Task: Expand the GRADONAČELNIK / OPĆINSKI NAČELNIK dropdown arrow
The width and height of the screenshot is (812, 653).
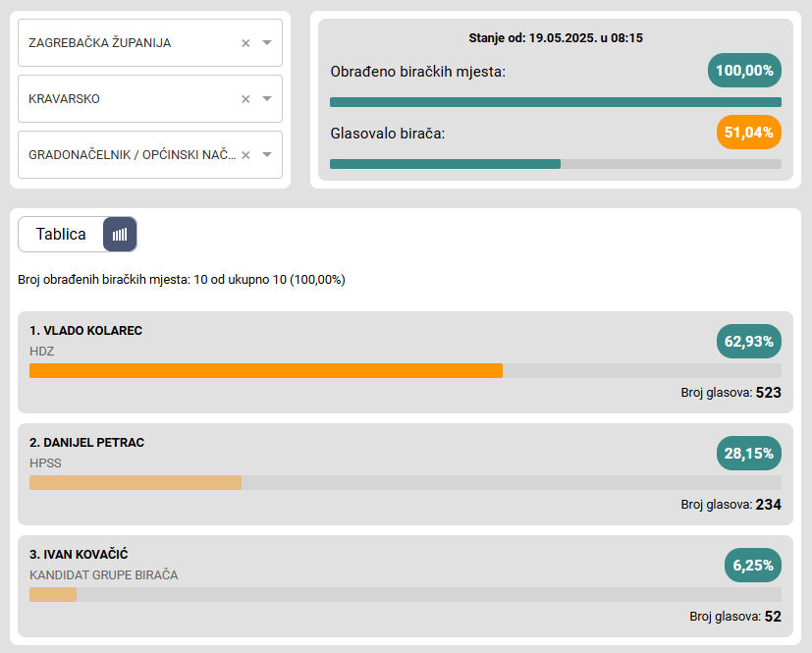Action: tap(267, 155)
